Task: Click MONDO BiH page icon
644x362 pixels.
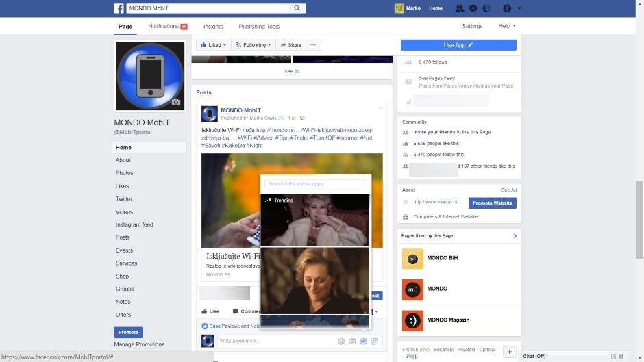Action: [412, 259]
